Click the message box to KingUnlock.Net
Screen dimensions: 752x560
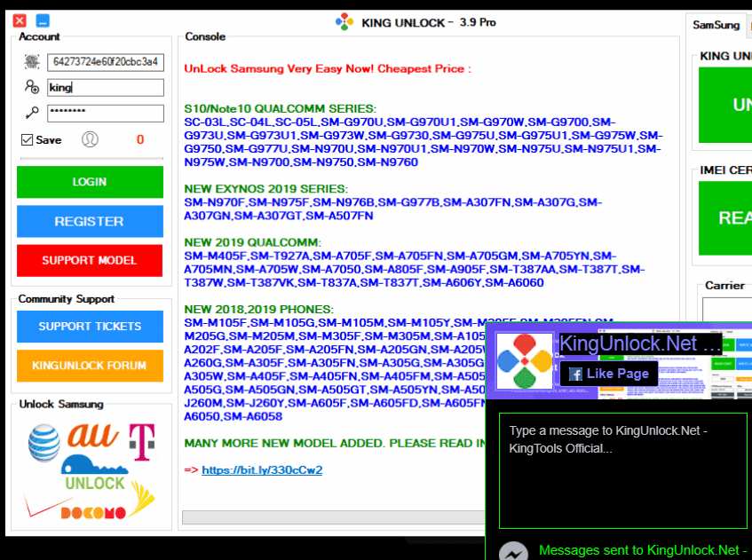pos(623,471)
